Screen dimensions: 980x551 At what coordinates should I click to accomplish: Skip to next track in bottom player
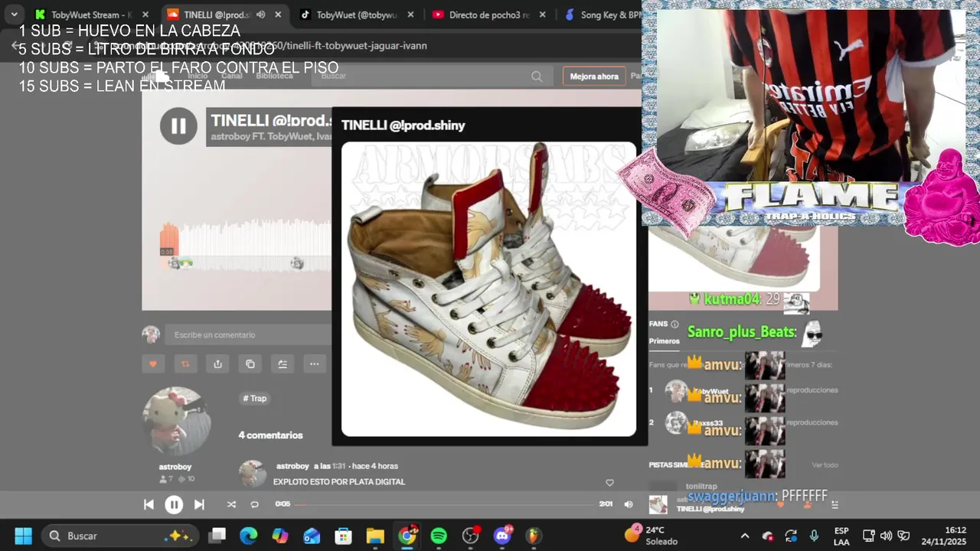(199, 504)
